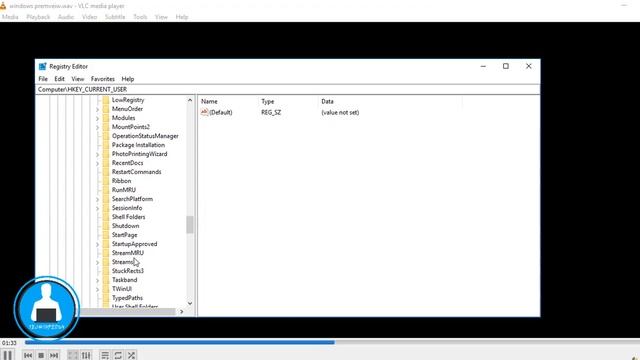
Task: Open Registry Editor's File menu
Action: click(43, 79)
